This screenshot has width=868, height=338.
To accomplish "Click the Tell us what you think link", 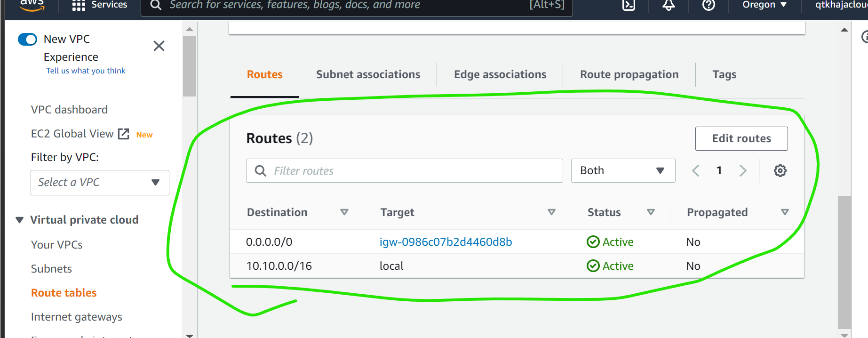I will (x=86, y=71).
